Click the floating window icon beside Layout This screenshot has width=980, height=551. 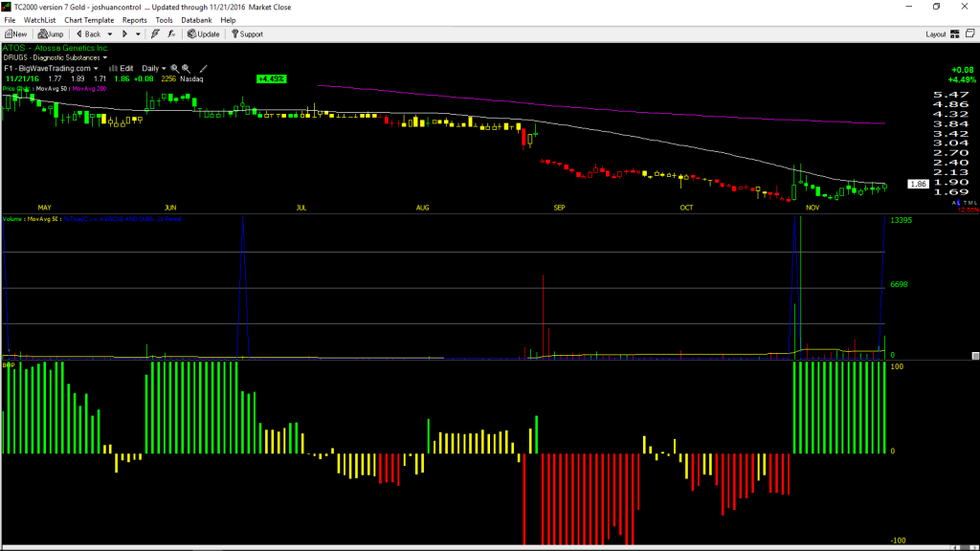[970, 33]
